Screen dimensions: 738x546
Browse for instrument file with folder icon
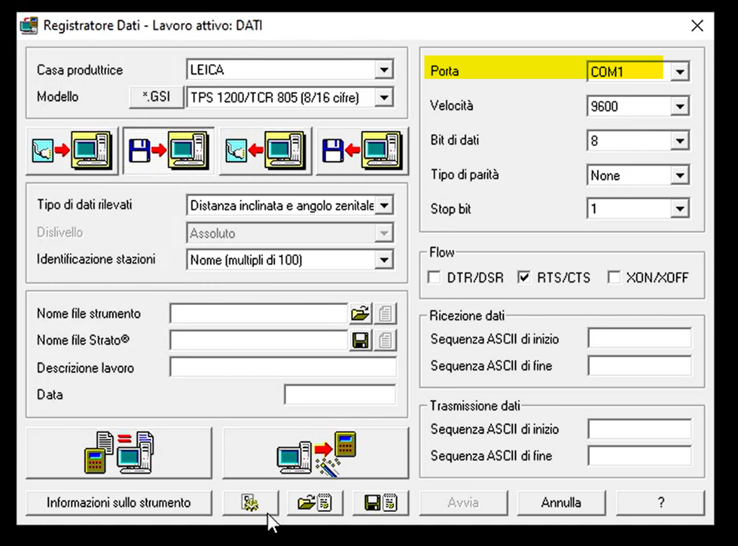[360, 314]
